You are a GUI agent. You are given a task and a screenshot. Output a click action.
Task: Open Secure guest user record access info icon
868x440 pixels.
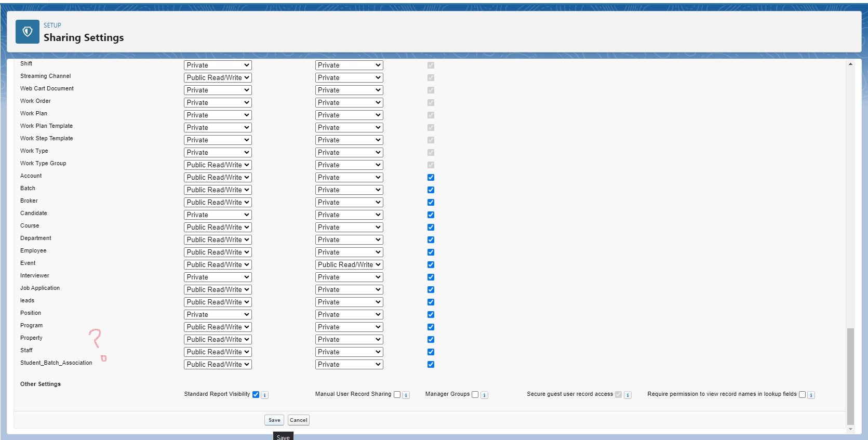[627, 395]
